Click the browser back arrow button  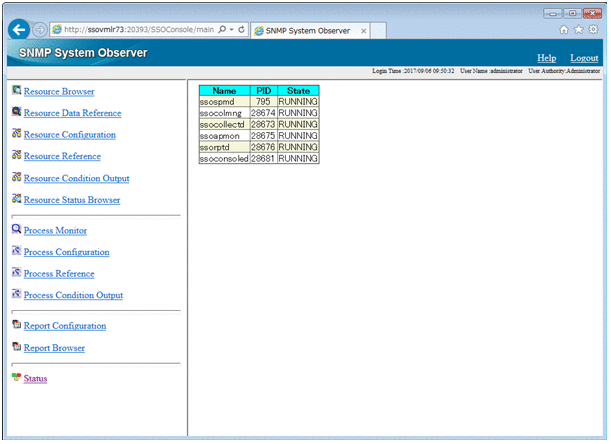coord(17,30)
